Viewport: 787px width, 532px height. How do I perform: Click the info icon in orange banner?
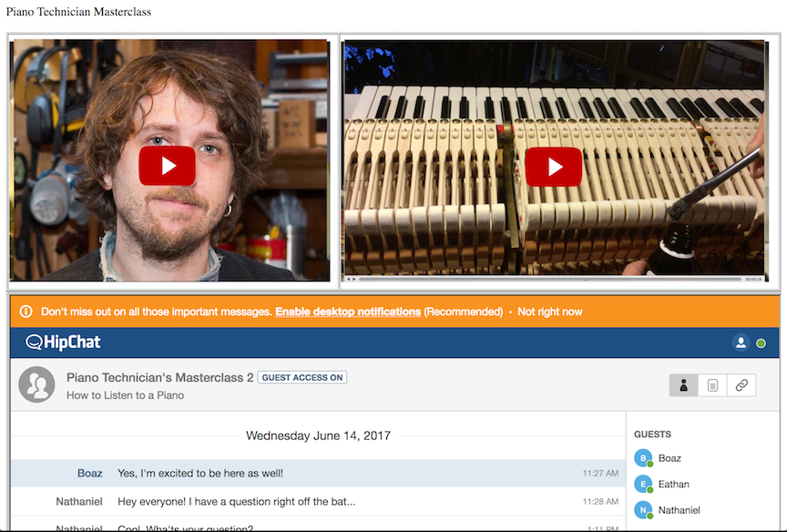26,312
